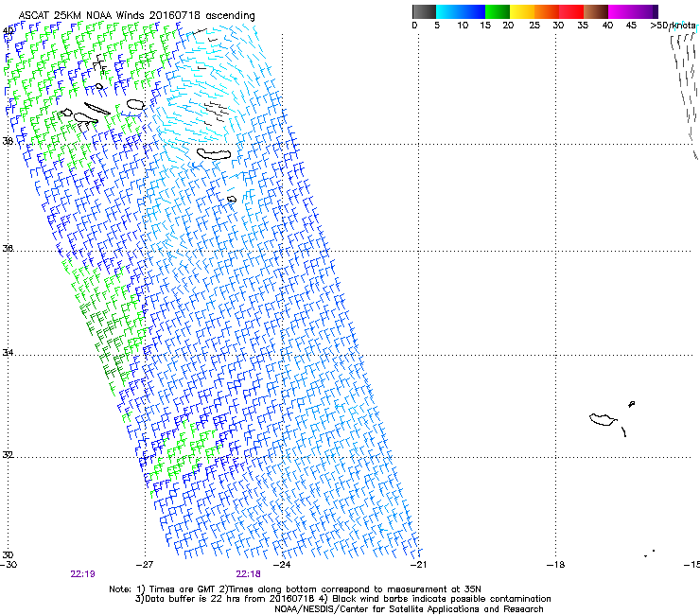
Task: Click the NOAA/NESDIS credit line
Action: click(x=409, y=609)
